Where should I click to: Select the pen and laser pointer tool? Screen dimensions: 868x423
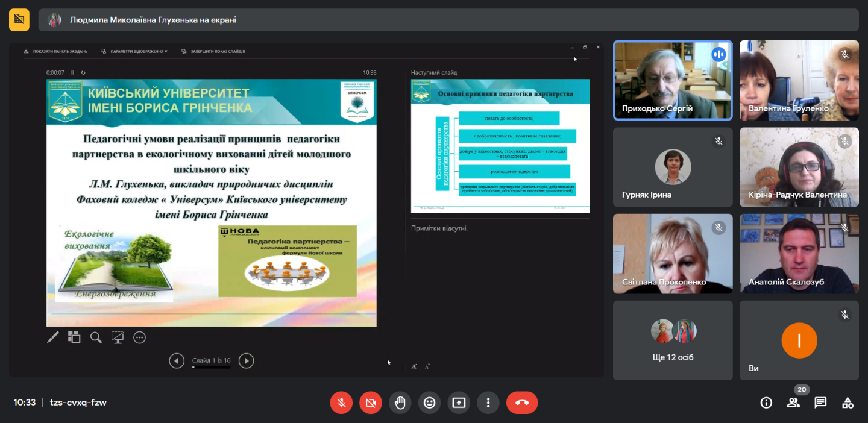(53, 337)
